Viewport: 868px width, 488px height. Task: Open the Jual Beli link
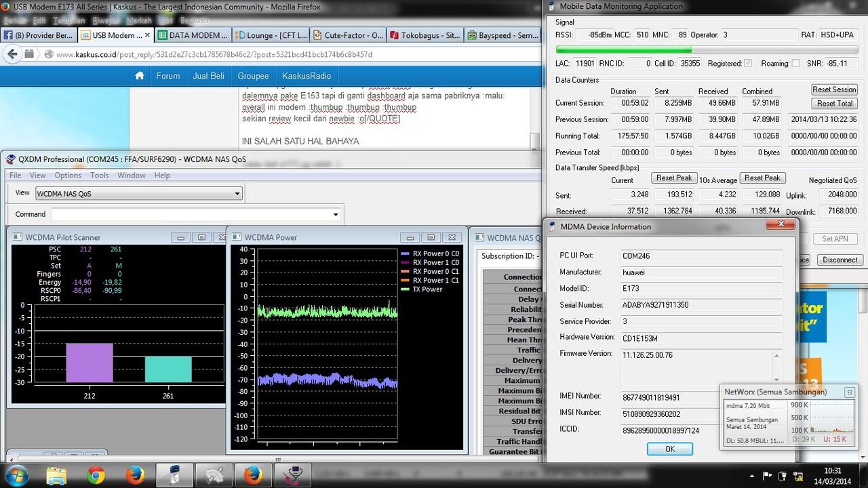208,76
